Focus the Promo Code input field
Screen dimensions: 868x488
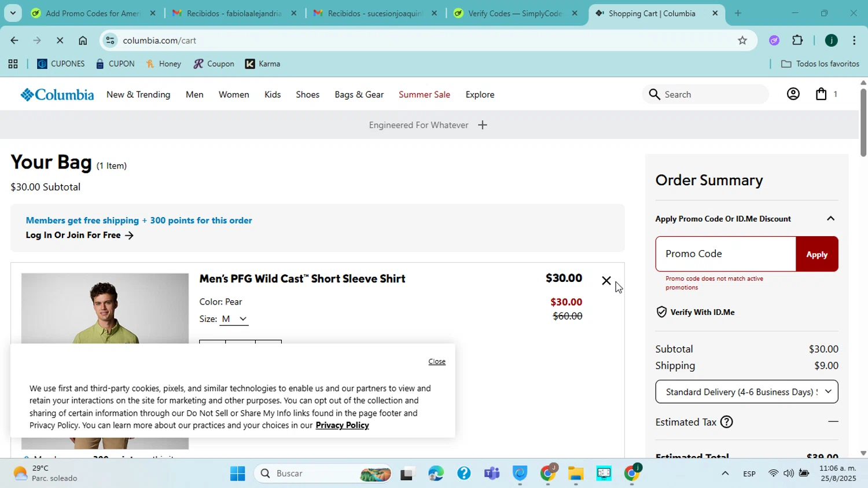726,254
